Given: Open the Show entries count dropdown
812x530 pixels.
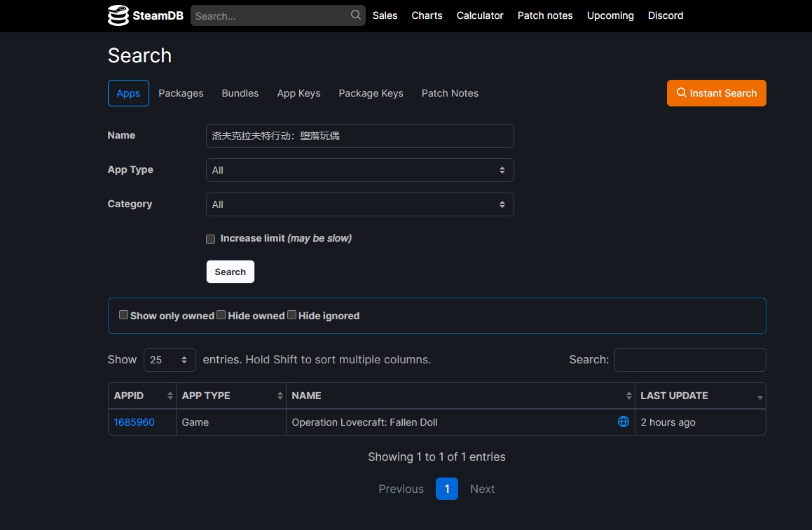Looking at the screenshot, I should pyautogui.click(x=170, y=360).
